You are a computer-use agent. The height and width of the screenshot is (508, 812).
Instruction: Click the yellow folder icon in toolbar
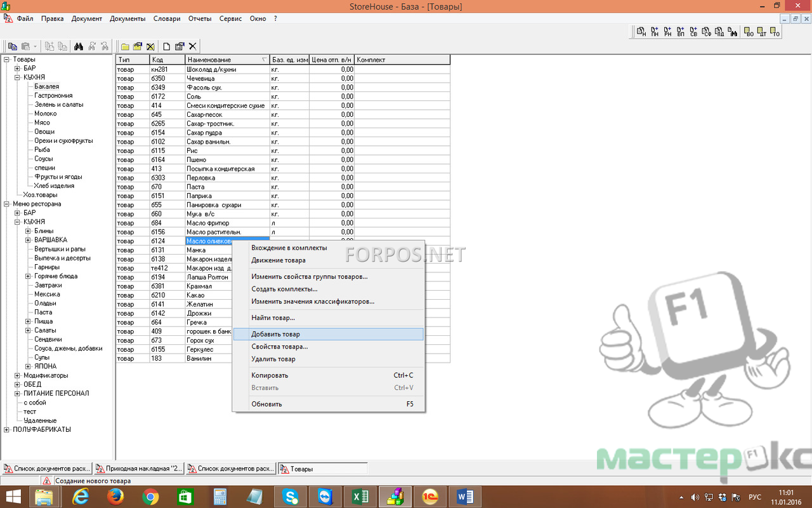126,46
